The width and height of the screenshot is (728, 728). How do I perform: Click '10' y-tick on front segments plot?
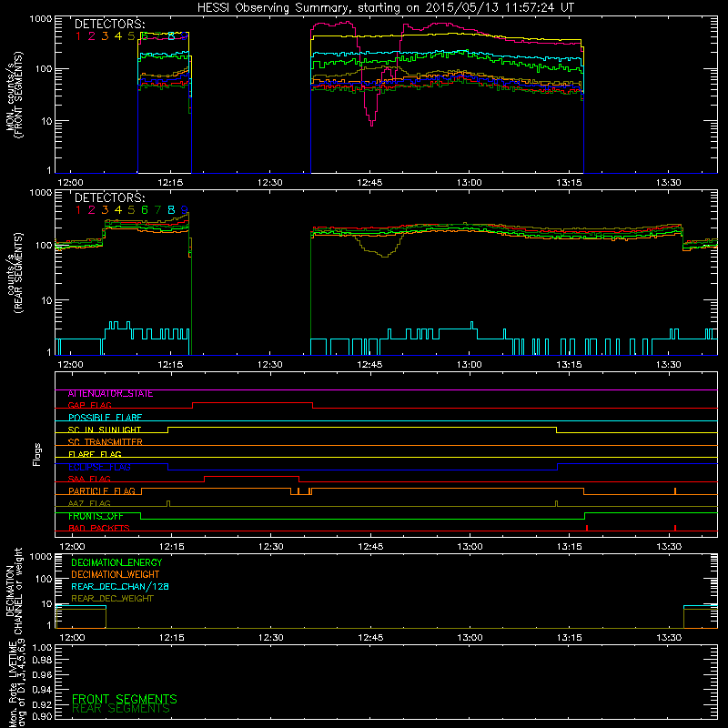pyautogui.click(x=46, y=122)
